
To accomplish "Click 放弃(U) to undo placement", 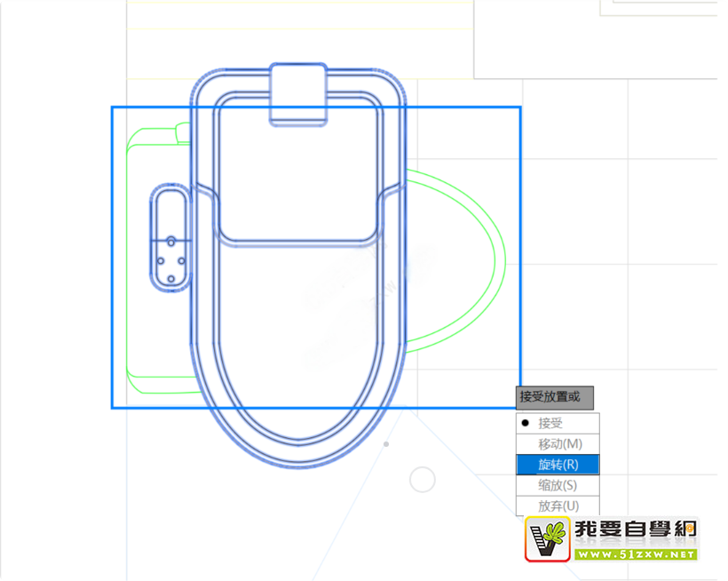I will (558, 505).
